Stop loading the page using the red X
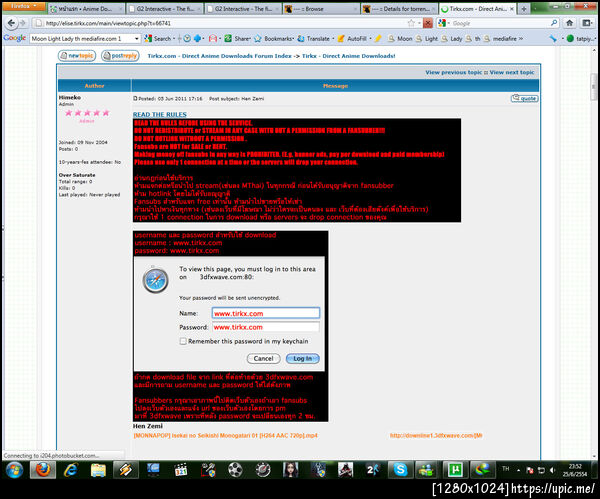 (x=428, y=23)
